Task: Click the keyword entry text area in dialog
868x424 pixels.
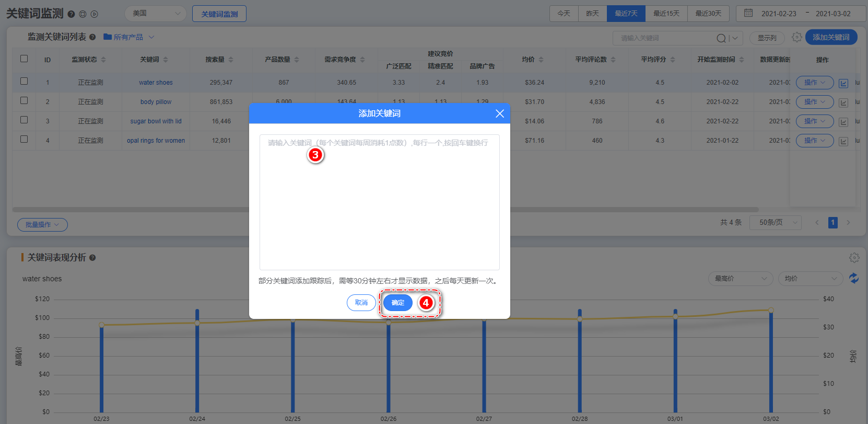Action: click(379, 204)
